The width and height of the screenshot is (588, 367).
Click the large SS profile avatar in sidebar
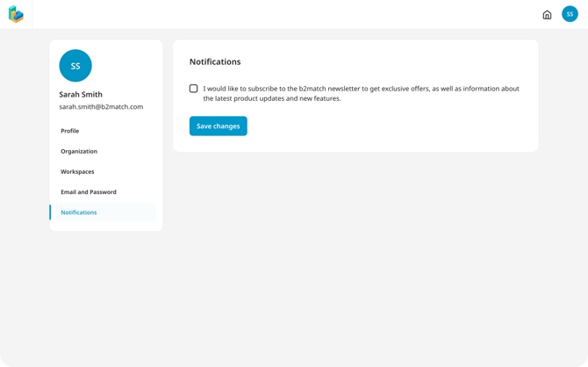click(x=75, y=66)
